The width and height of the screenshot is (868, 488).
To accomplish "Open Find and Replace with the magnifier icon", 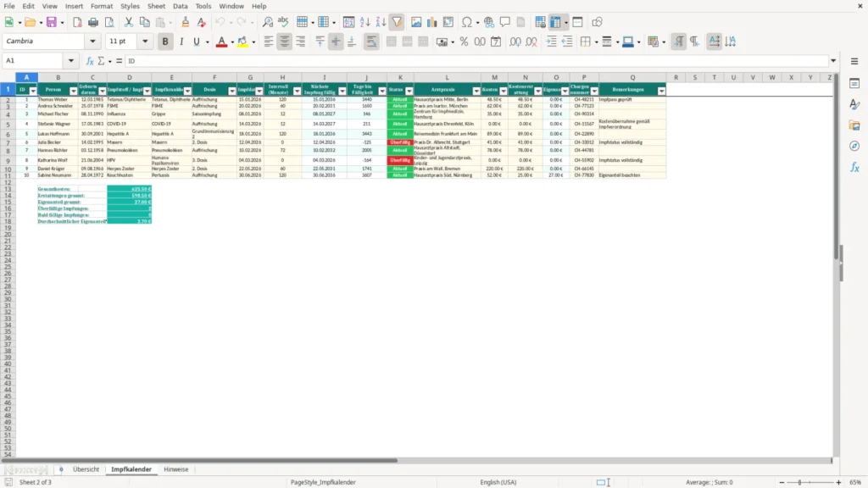I will pos(267,22).
